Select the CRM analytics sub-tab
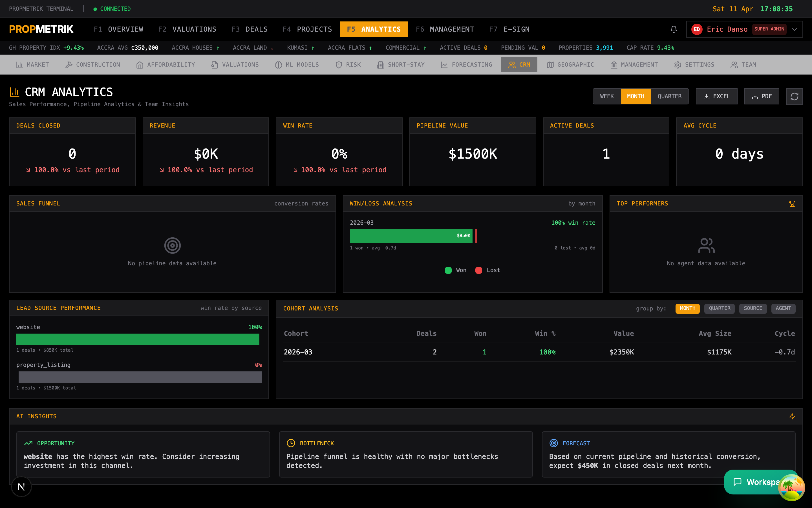Image resolution: width=812 pixels, height=508 pixels. tap(519, 65)
